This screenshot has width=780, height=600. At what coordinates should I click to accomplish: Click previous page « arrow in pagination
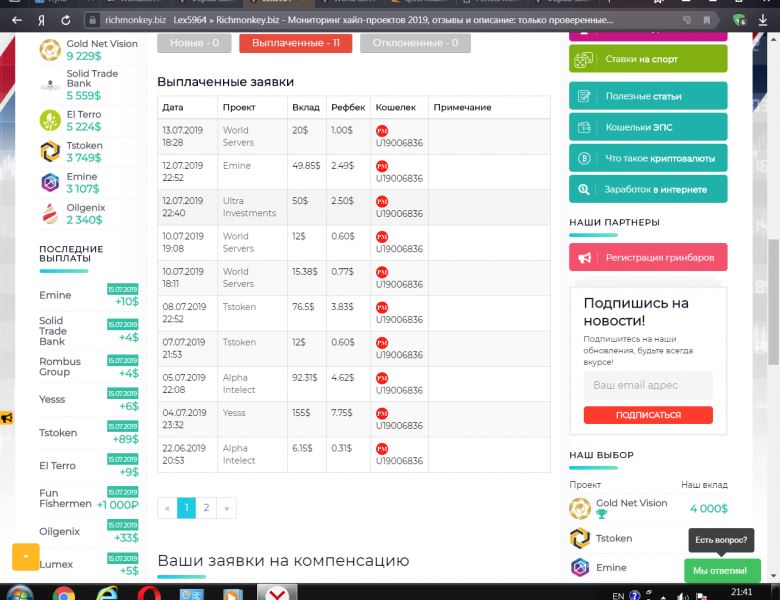[x=167, y=508]
